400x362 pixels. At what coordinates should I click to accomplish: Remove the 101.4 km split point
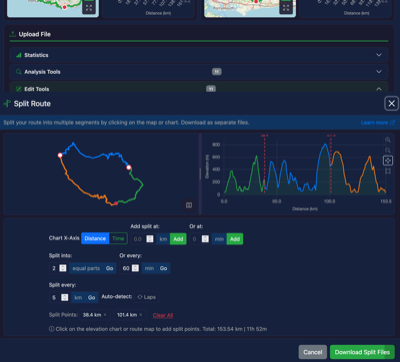pyautogui.click(x=141, y=315)
